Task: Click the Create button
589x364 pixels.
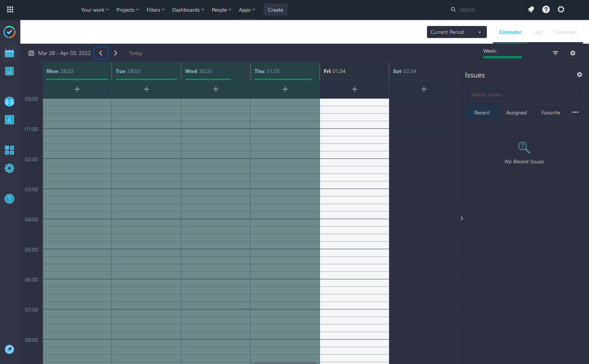Action: [275, 9]
